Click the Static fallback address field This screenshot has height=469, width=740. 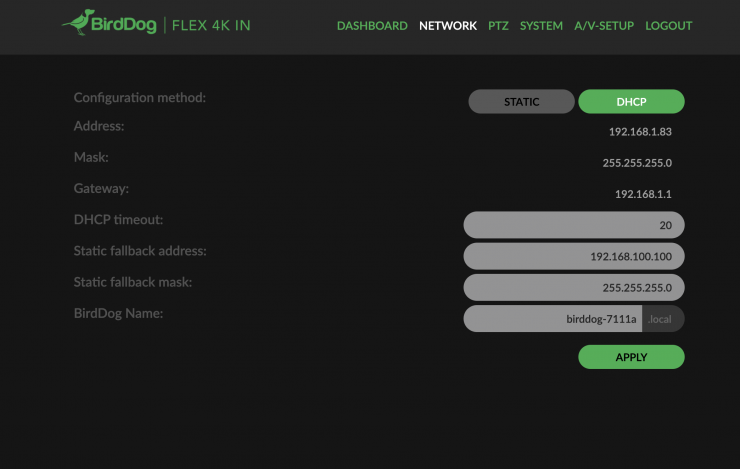pos(574,256)
